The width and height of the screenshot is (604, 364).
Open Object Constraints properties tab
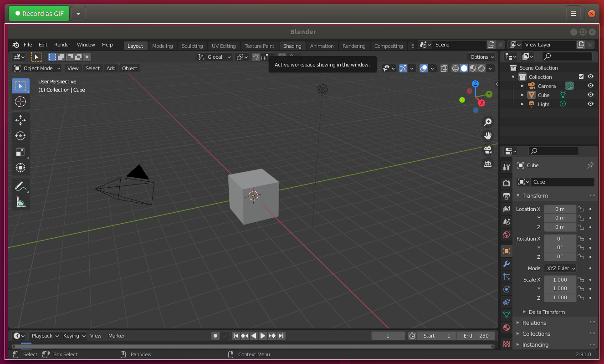506,302
